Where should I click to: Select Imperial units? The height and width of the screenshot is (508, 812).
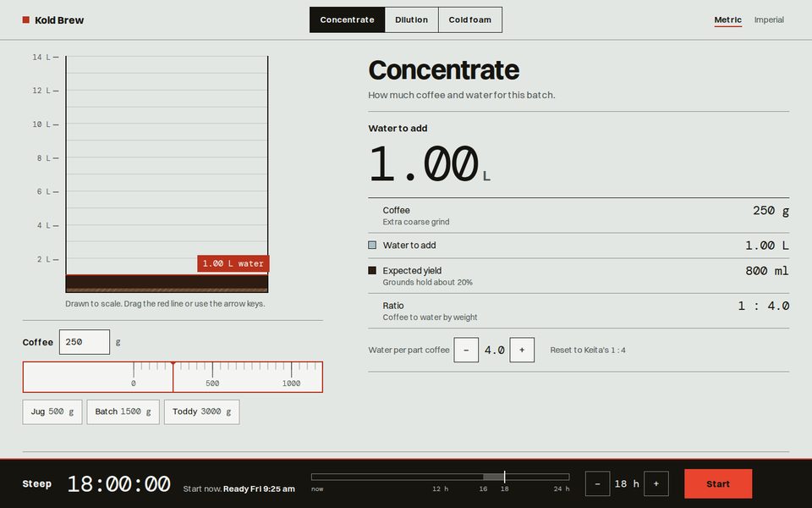[x=769, y=19]
